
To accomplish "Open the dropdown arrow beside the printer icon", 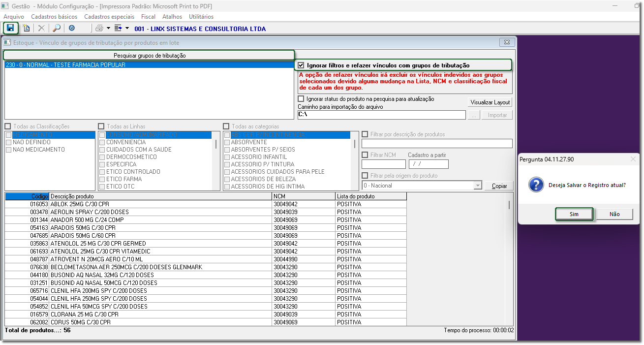I will tap(108, 28).
